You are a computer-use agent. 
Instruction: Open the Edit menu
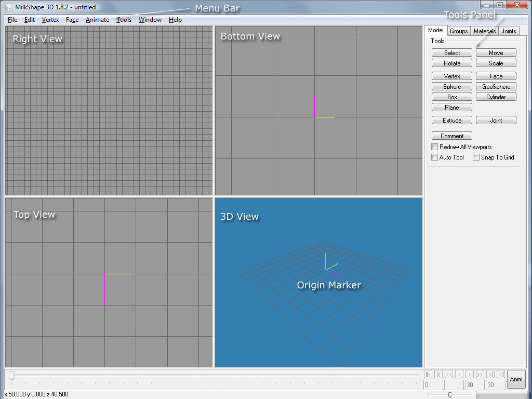[30, 20]
